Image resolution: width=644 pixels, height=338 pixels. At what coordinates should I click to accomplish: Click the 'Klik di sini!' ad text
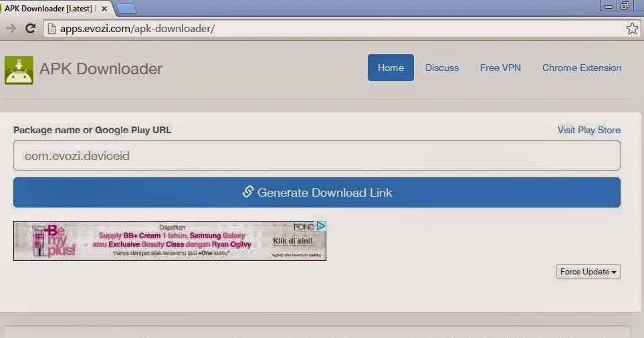click(x=293, y=241)
